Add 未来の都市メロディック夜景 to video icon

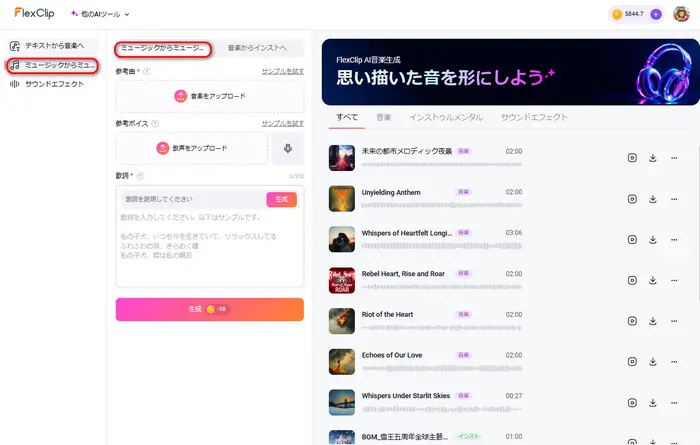click(x=632, y=158)
